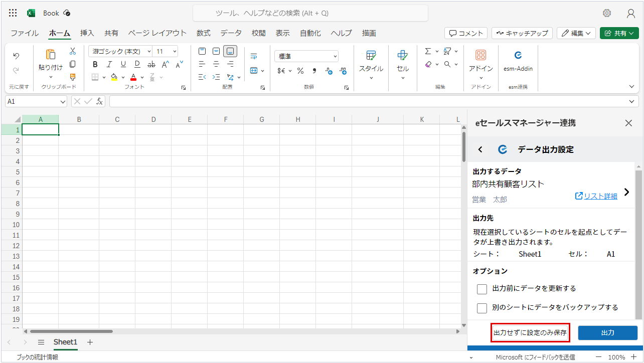Align text right horizontally
644x363 pixels.
coord(230,64)
